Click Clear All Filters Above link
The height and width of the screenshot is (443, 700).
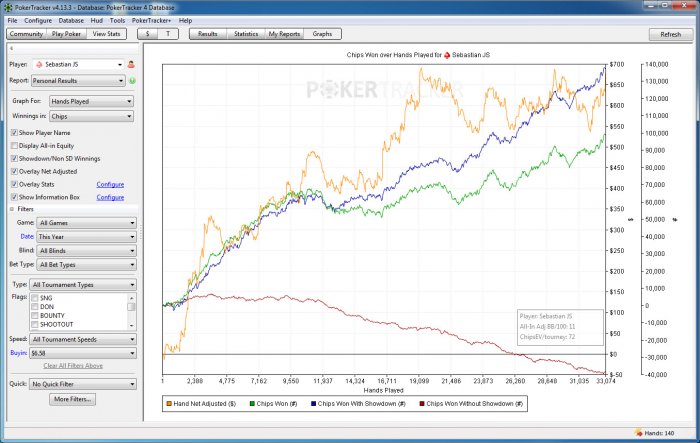73,366
